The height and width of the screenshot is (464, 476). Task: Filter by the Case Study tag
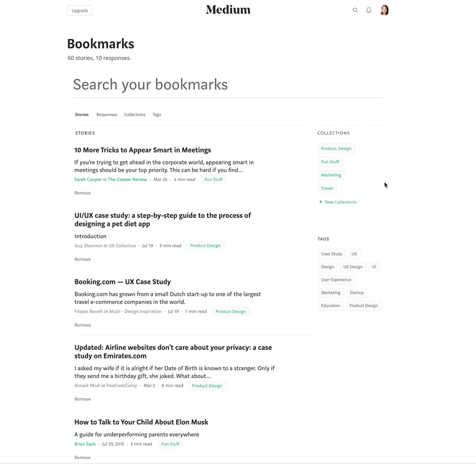click(331, 254)
